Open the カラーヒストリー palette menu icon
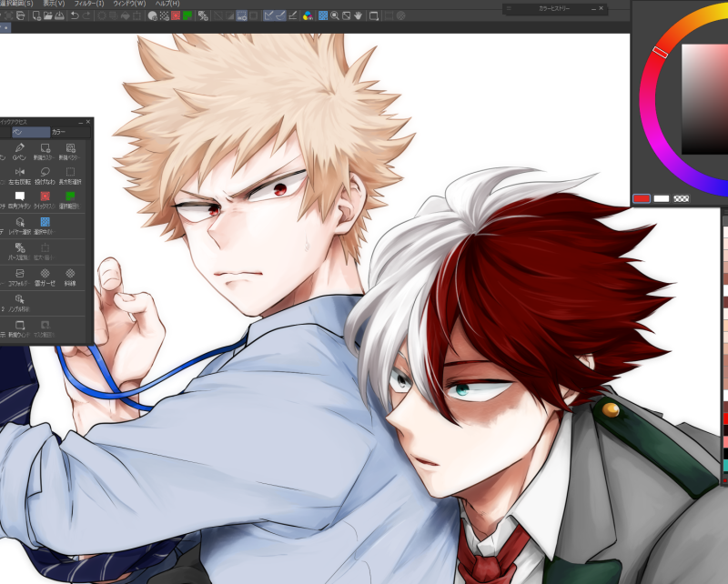728x584 pixels. (509, 8)
